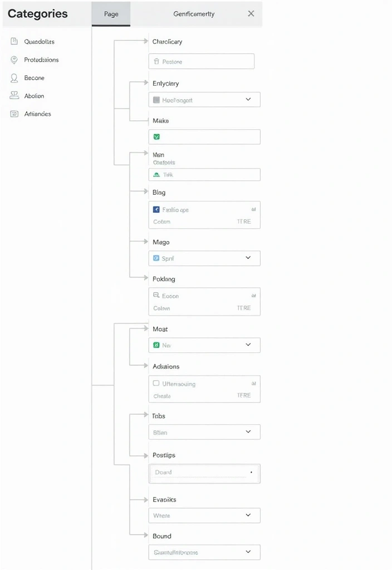The height and width of the screenshot is (570, 392).
Task: Expand the Entyclary dropdown
Action: tap(248, 100)
